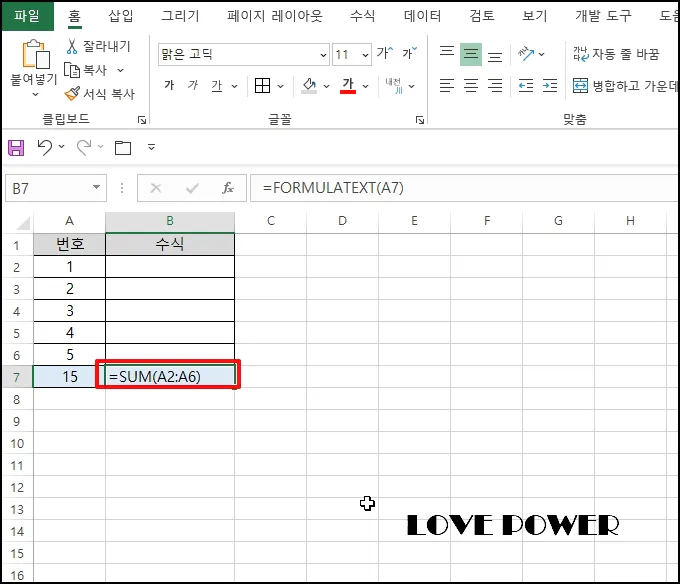The width and height of the screenshot is (680, 584).
Task: Click the Copy (복사) button
Action: tap(86, 70)
